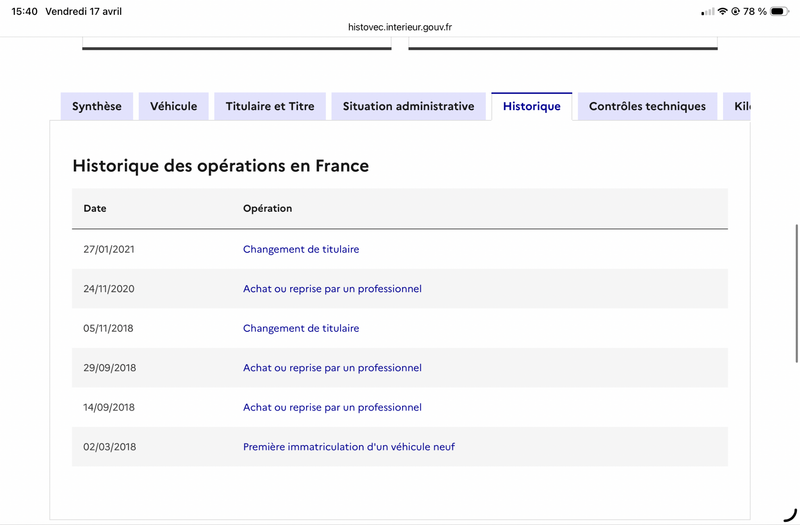Viewport: 800px width, 525px height.
Task: Tap the cellular signal bars icon
Action: pos(708,11)
